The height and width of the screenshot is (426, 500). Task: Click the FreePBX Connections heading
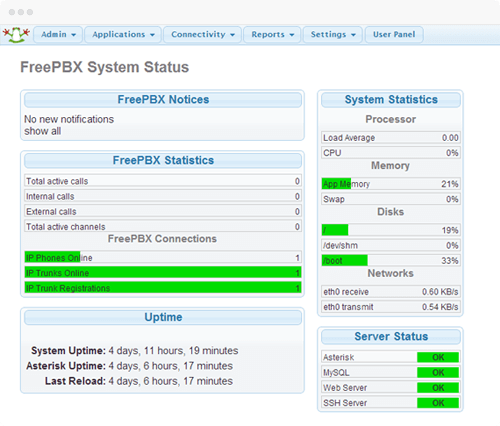tap(162, 239)
